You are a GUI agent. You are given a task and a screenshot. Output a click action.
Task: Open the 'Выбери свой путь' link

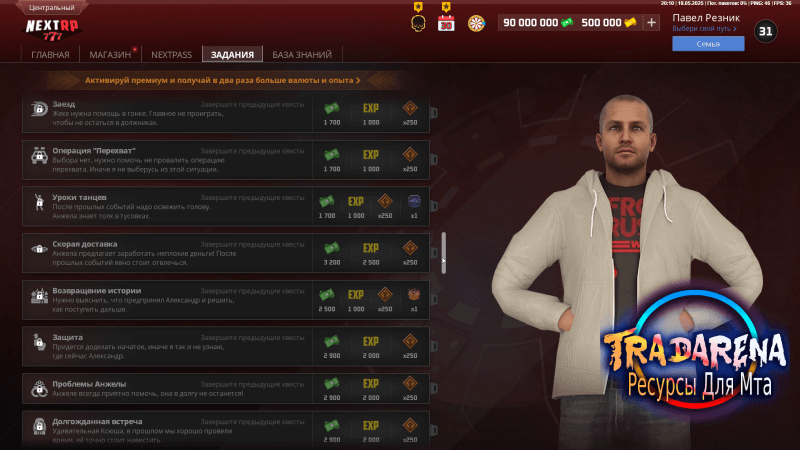(704, 29)
